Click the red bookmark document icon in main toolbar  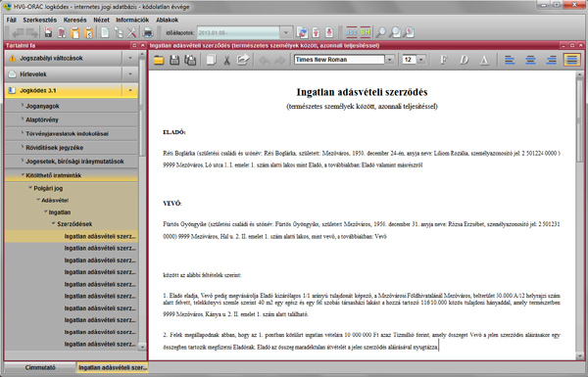point(62,32)
